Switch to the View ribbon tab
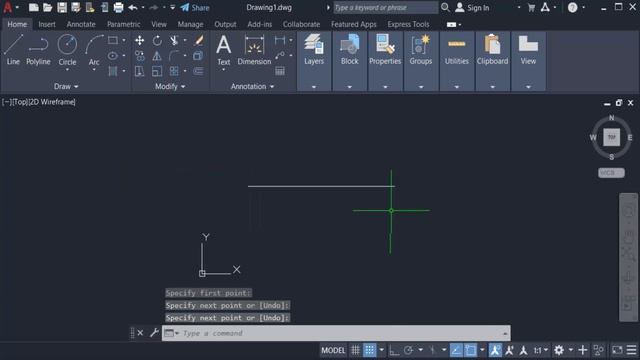The width and height of the screenshot is (640, 360). pos(159,24)
